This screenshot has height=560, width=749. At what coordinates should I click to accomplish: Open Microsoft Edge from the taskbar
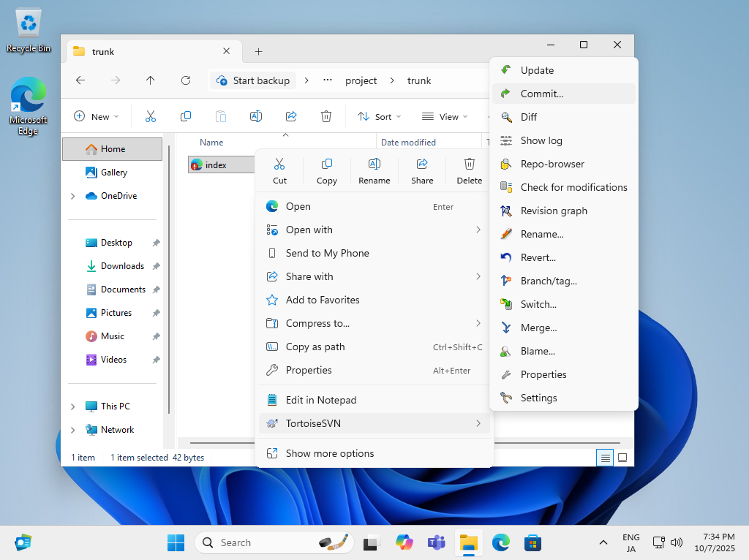tap(500, 542)
